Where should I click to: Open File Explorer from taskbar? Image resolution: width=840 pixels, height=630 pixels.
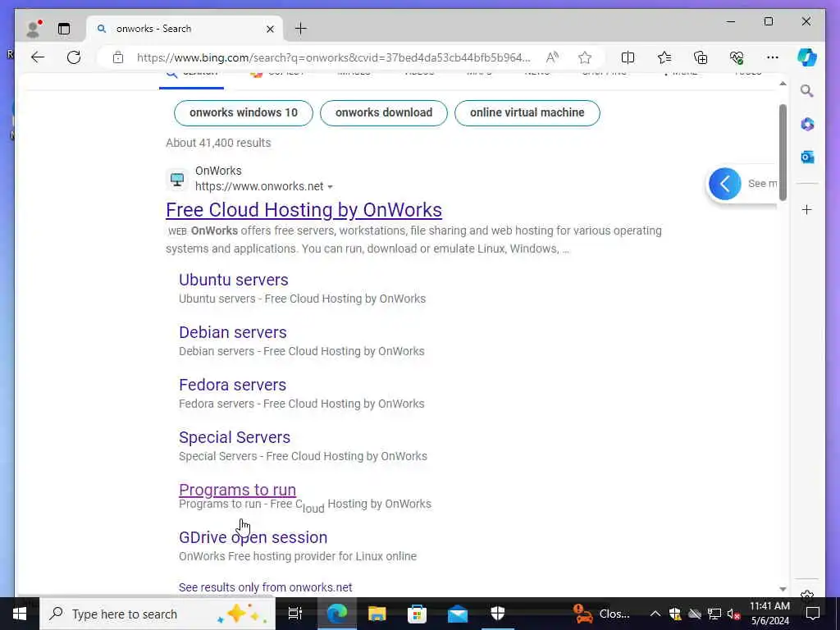(377, 614)
